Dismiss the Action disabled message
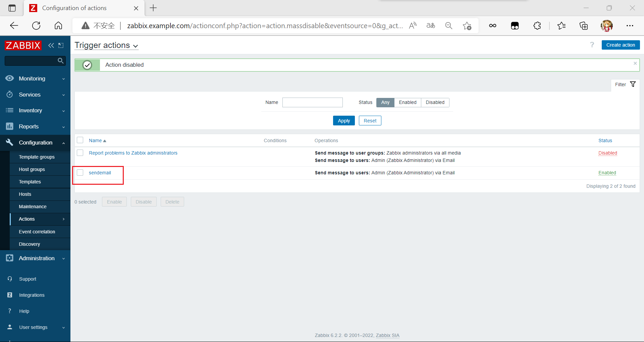The image size is (644, 342). point(635,63)
